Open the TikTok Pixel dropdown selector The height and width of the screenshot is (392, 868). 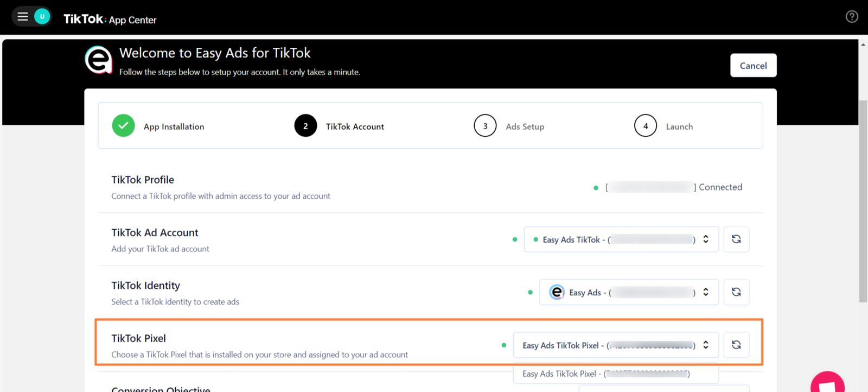click(x=616, y=345)
